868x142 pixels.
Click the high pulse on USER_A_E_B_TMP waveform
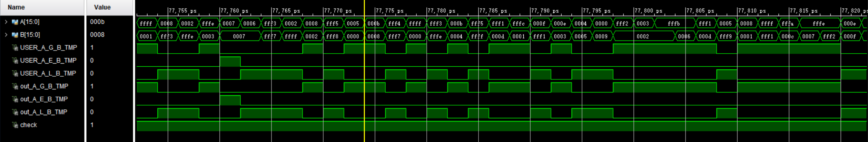[230, 62]
